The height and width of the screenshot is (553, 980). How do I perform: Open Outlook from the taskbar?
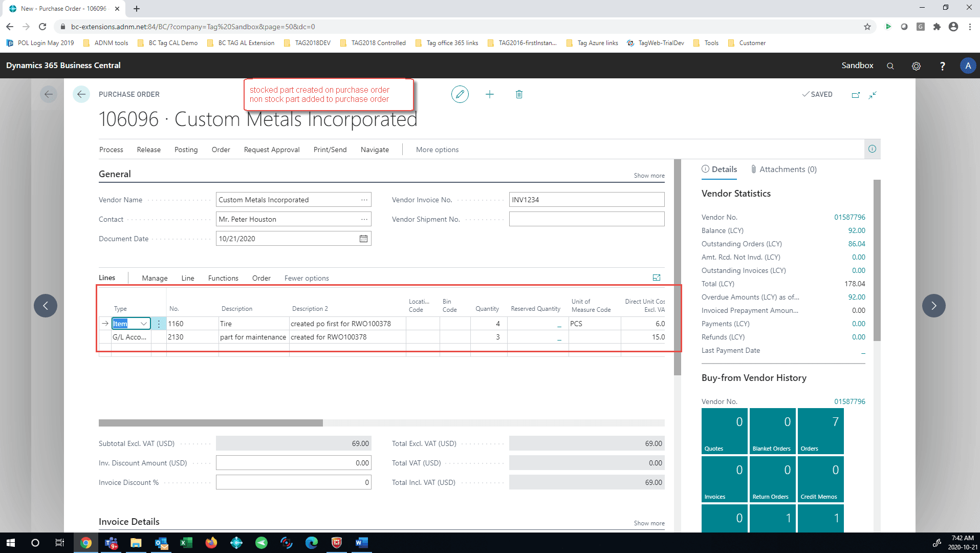coord(161,543)
